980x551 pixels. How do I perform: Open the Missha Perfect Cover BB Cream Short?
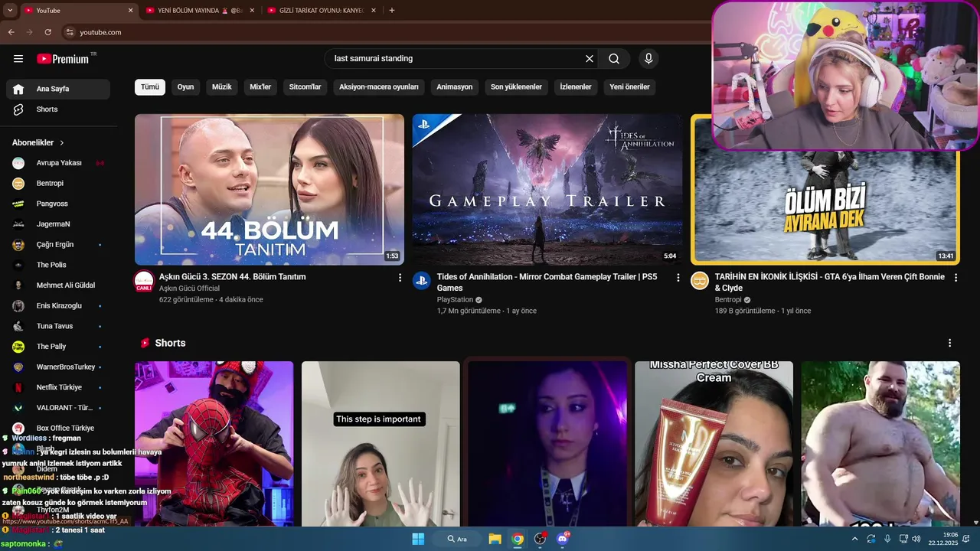(714, 444)
